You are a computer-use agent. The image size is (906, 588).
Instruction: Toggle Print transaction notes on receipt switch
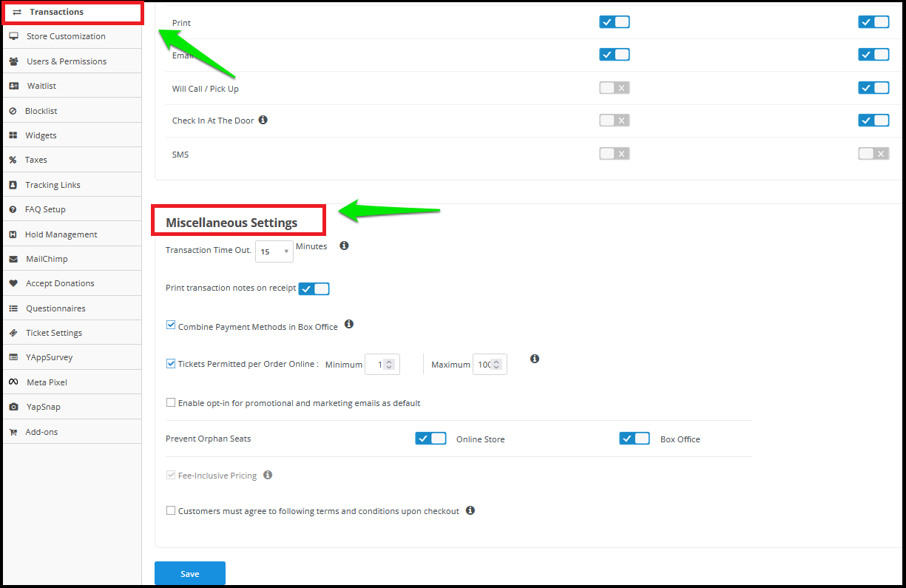pyautogui.click(x=314, y=288)
